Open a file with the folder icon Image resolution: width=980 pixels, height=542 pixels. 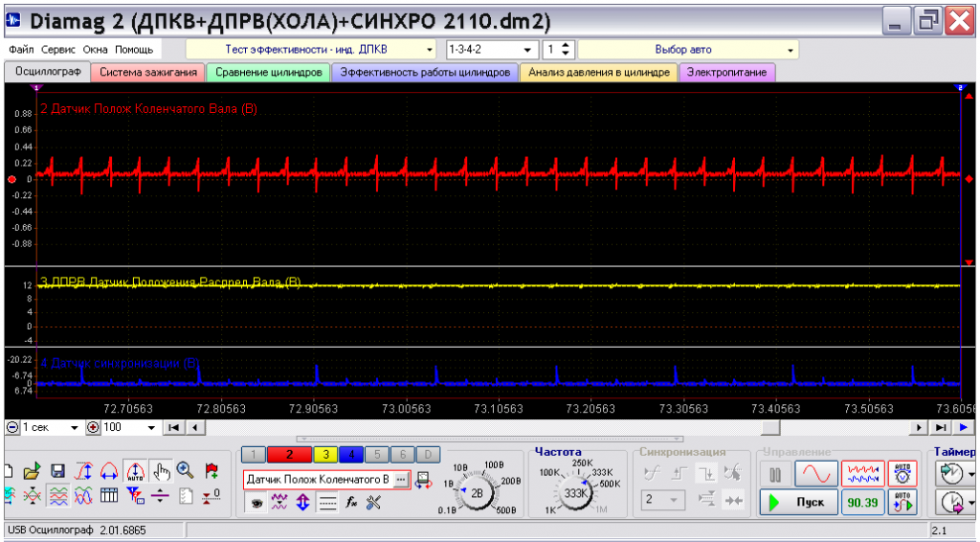pyautogui.click(x=32, y=471)
